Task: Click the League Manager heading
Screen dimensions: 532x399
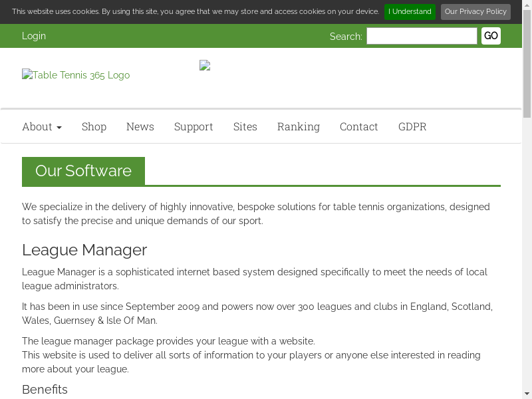Action: pyautogui.click(x=84, y=250)
